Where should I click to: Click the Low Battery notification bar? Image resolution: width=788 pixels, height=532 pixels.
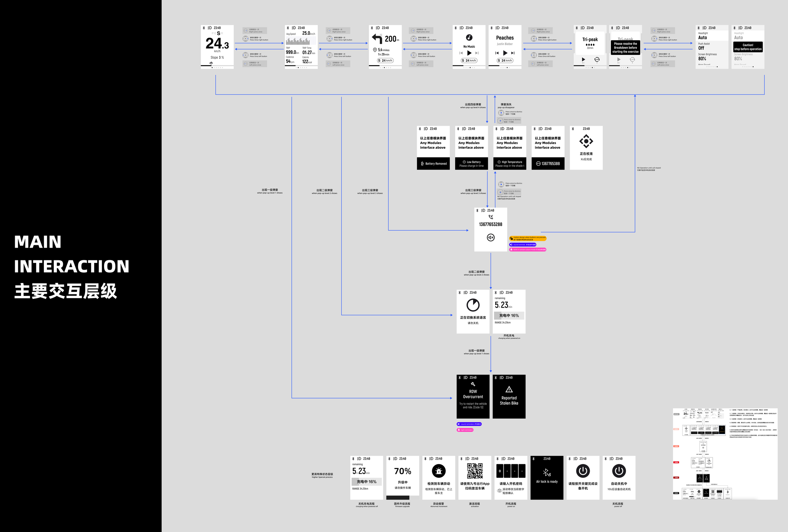coord(471,164)
